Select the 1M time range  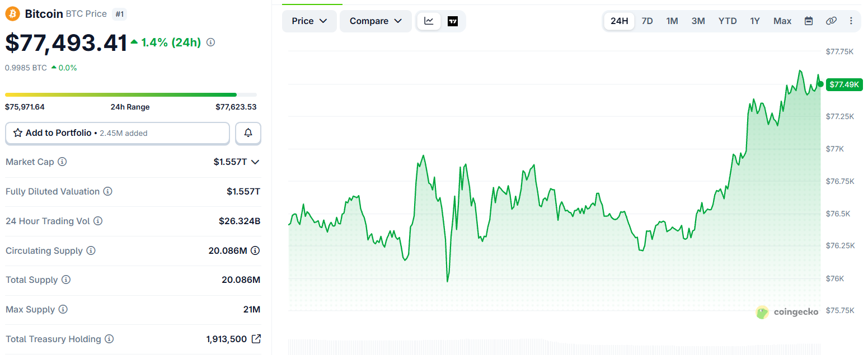pyautogui.click(x=672, y=21)
